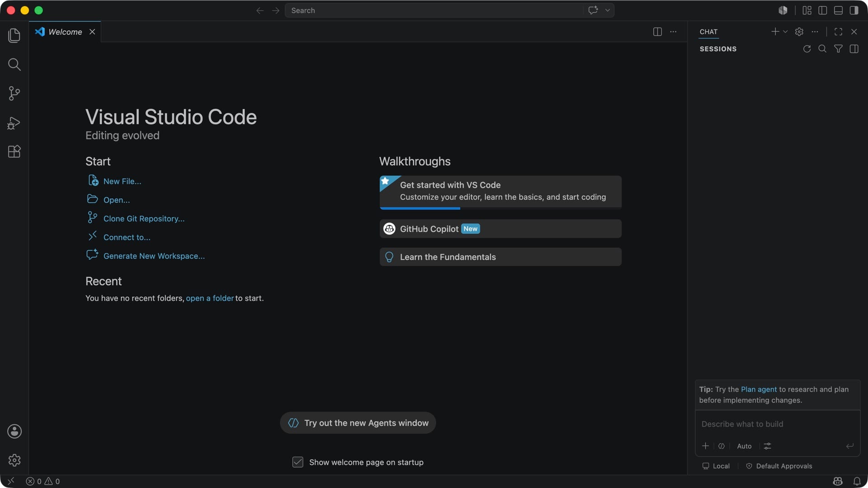The width and height of the screenshot is (868, 488).
Task: Open Customize Layout in title bar
Action: 807,10
